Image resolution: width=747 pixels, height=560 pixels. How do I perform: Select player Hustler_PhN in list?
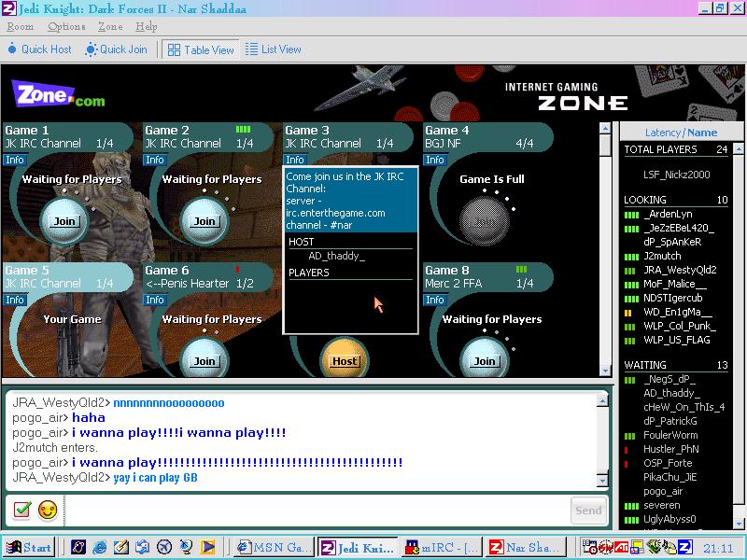(670, 449)
